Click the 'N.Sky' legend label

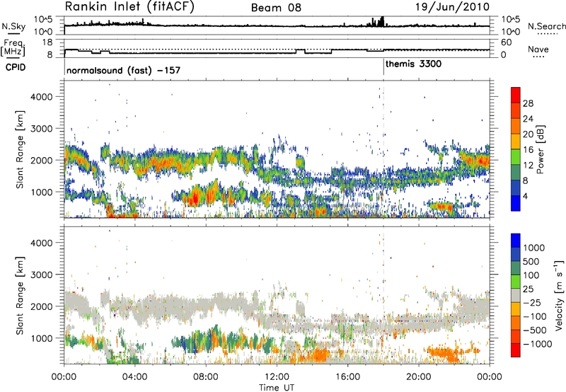pyautogui.click(x=13, y=26)
